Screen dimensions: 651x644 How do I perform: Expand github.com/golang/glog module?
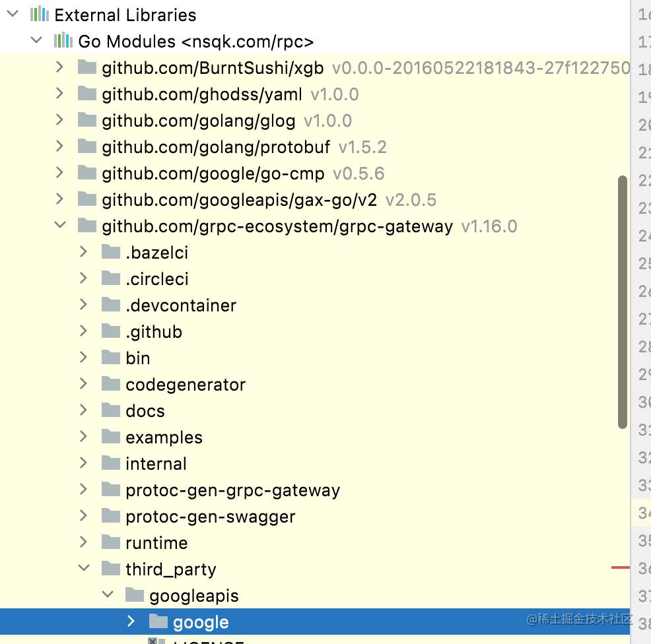coord(60,119)
